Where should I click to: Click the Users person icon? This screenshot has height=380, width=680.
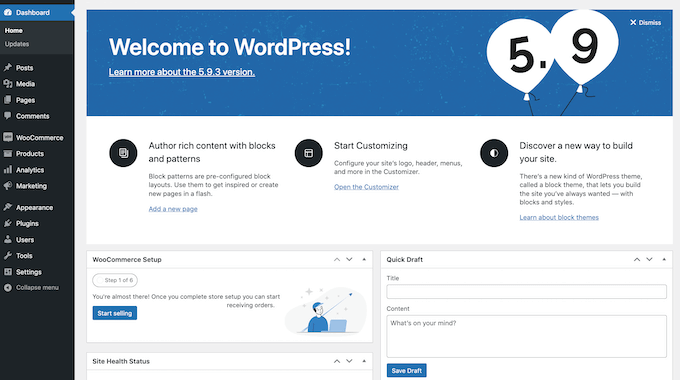click(x=7, y=239)
